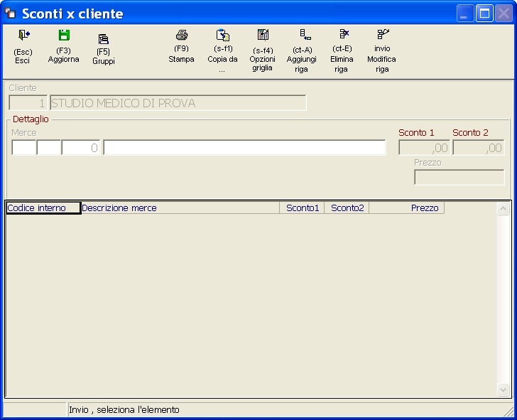This screenshot has width=517, height=420.
Task: Click the second Merce code field
Action: point(49,148)
